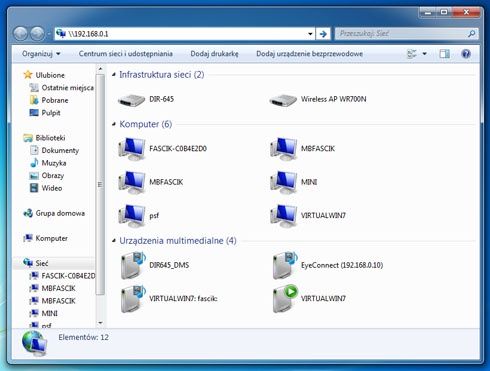Collapse the Komputer (6) group
This screenshot has height=371, width=490.
(114, 124)
